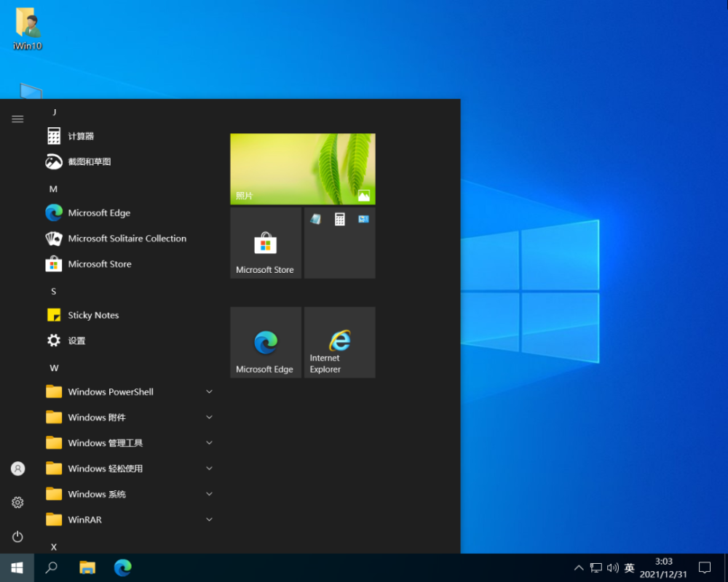Click the Internet Explorer tile
Image resolution: width=728 pixels, height=582 pixels.
coord(339,342)
